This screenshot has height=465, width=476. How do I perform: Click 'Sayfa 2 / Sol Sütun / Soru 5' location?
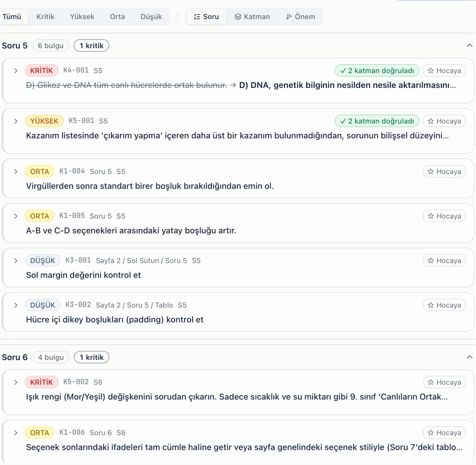[141, 261]
